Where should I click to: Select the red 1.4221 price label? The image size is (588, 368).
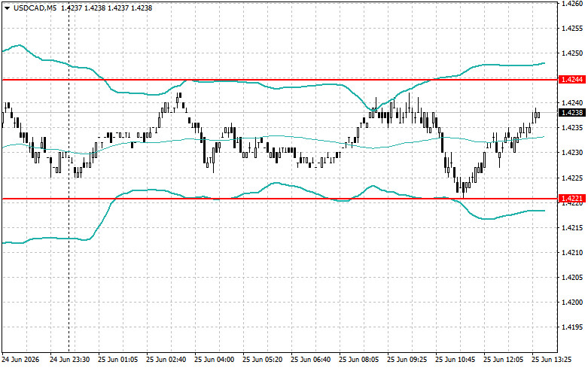pyautogui.click(x=571, y=198)
